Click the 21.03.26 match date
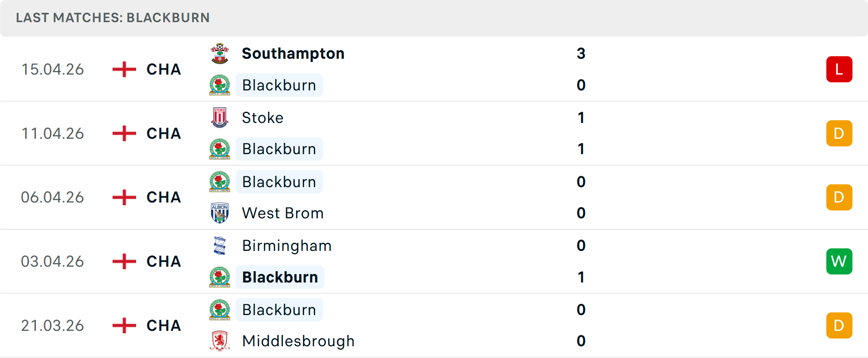This screenshot has width=868, height=358. [52, 325]
